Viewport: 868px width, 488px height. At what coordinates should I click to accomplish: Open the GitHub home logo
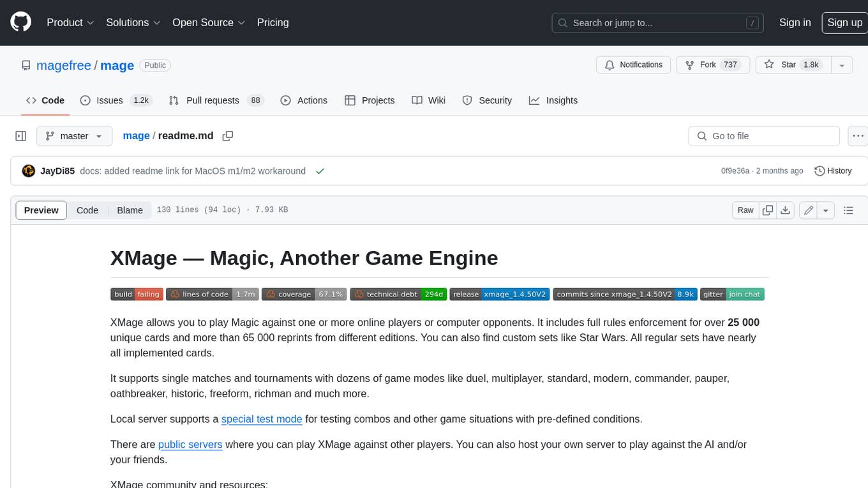click(x=20, y=22)
